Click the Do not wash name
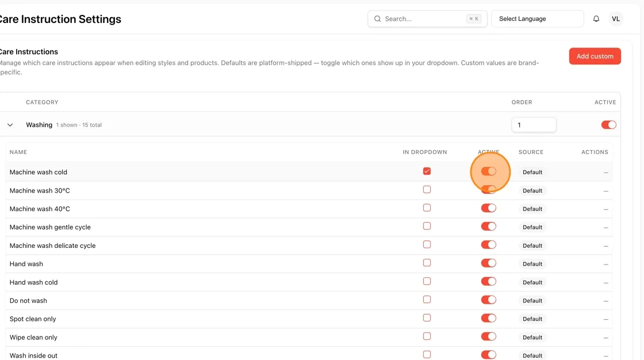The height and width of the screenshot is (360, 644). [x=28, y=301]
